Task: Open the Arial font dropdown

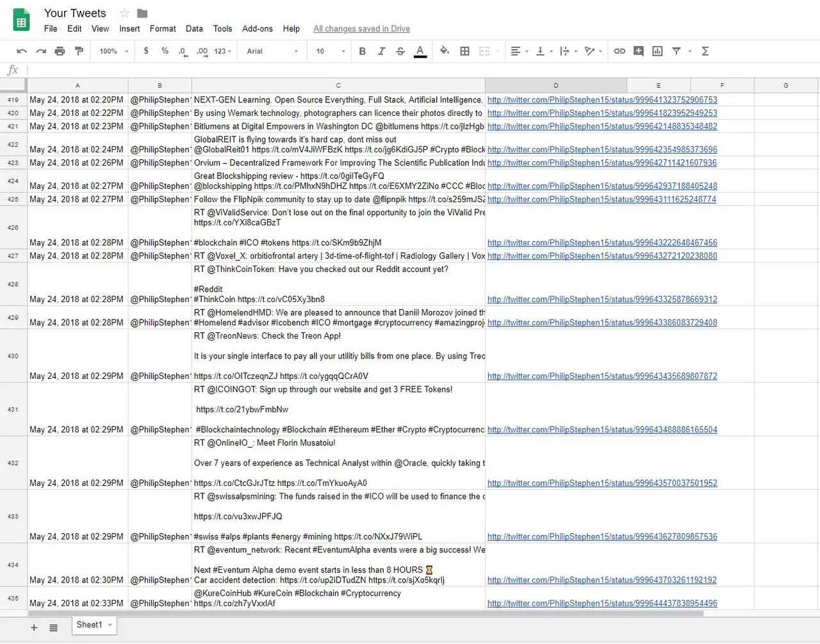Action: [x=272, y=51]
